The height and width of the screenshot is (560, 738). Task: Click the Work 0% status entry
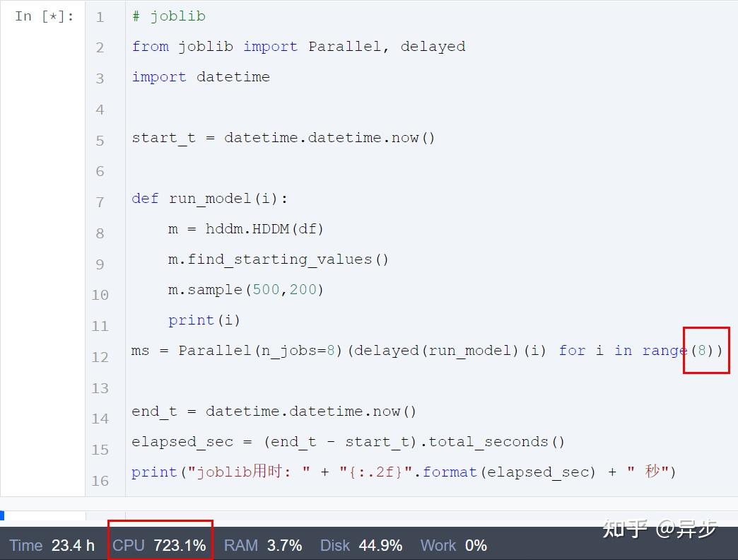click(x=454, y=545)
